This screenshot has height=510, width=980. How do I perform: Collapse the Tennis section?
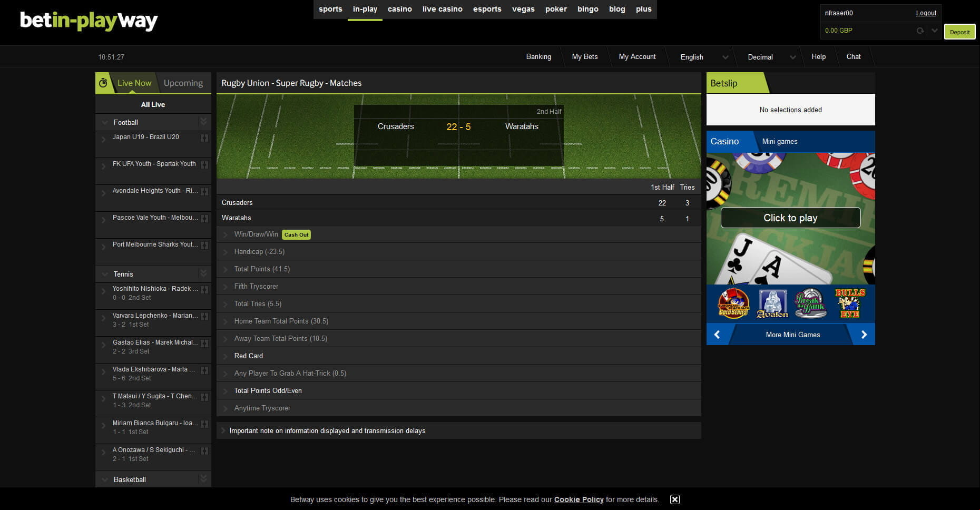(x=104, y=274)
